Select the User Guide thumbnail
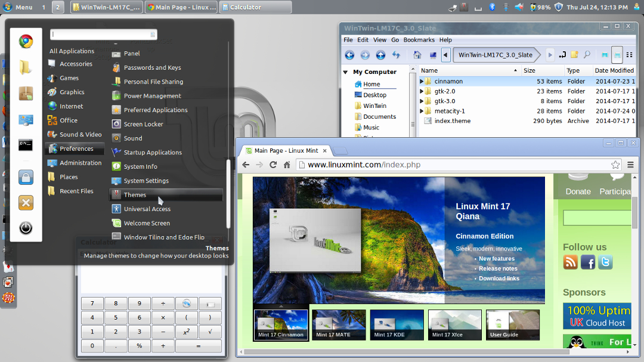Viewport: 644px width, 362px height. pyautogui.click(x=513, y=325)
